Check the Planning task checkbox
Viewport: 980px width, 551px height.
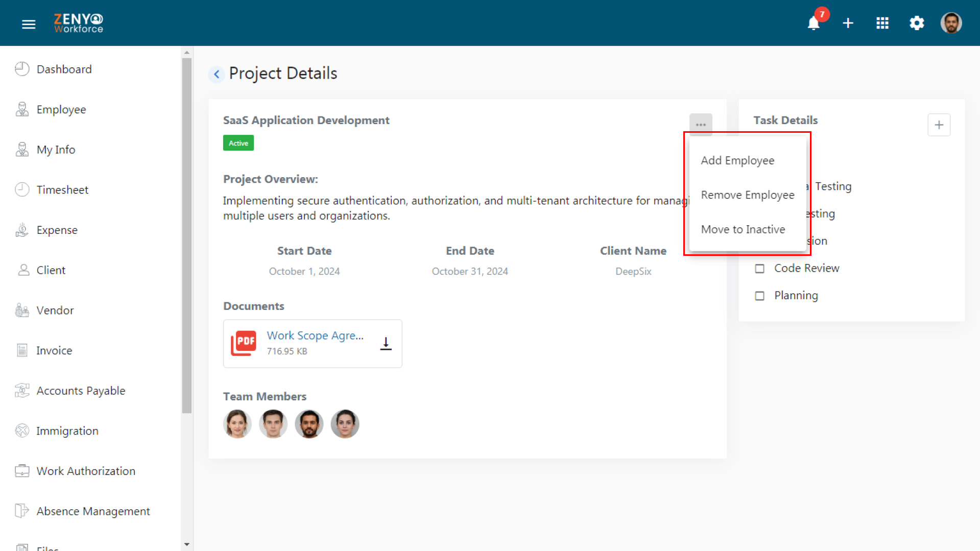(x=760, y=296)
